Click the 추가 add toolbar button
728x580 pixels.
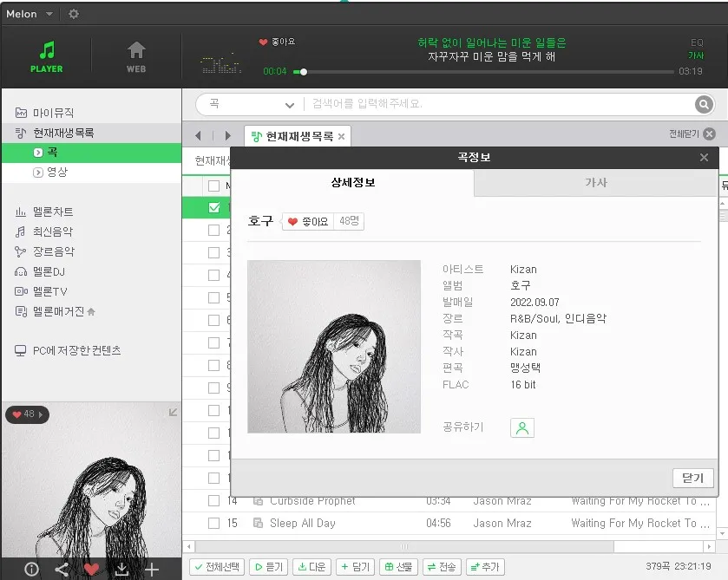[x=485, y=567]
